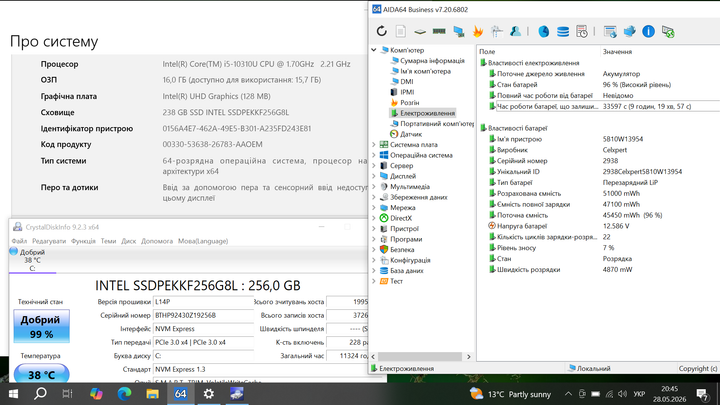The width and height of the screenshot is (720, 405).
Task: Expand the Мультимедіа tree node
Action: click(374, 187)
